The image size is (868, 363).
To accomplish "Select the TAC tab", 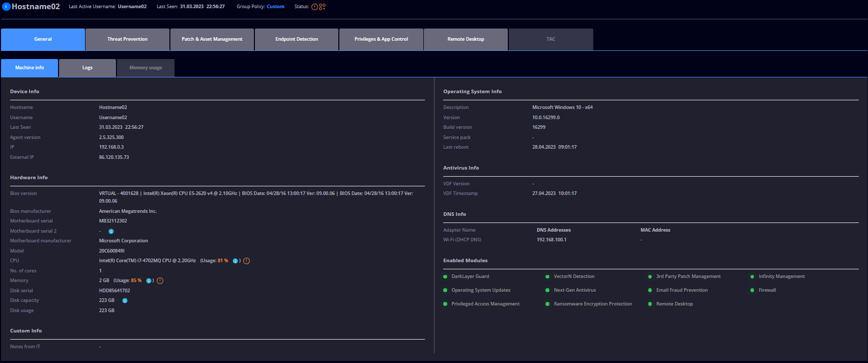I will pos(551,39).
